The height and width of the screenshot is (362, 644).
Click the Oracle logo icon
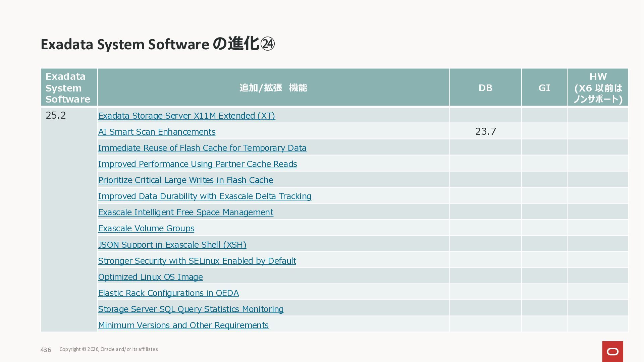(612, 351)
